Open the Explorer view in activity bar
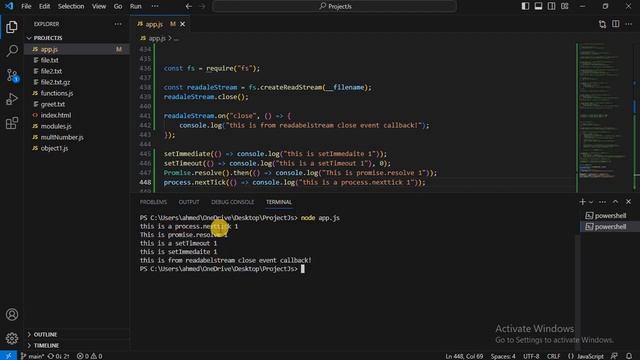640x360 pixels. [x=12, y=27]
